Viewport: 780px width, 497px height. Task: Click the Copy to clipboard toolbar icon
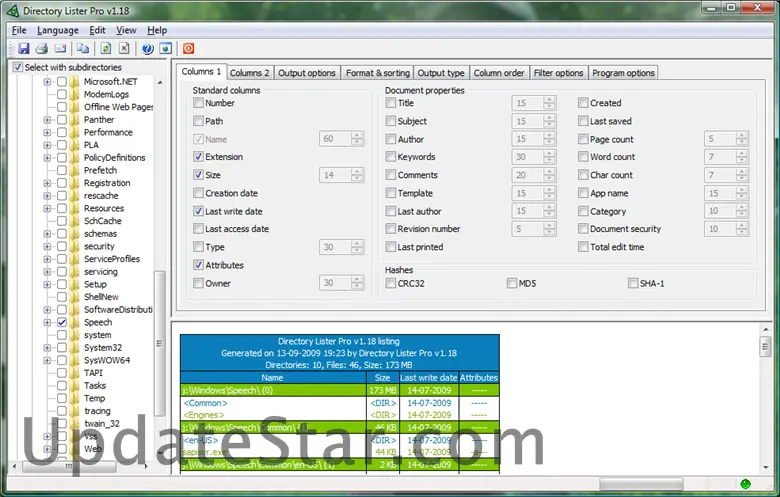coord(83,48)
